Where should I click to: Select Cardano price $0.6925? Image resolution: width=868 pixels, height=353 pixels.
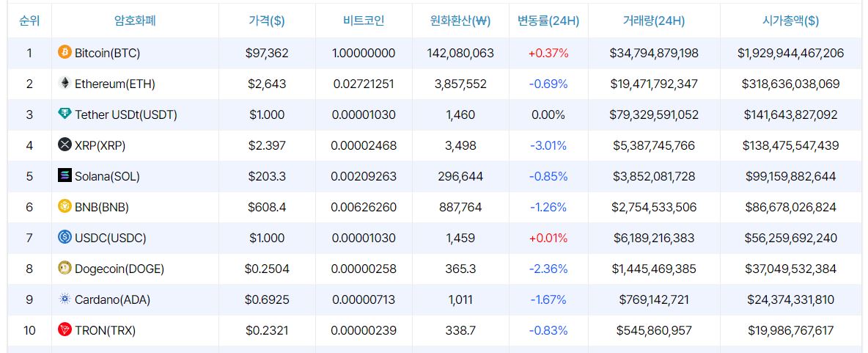[267, 300]
